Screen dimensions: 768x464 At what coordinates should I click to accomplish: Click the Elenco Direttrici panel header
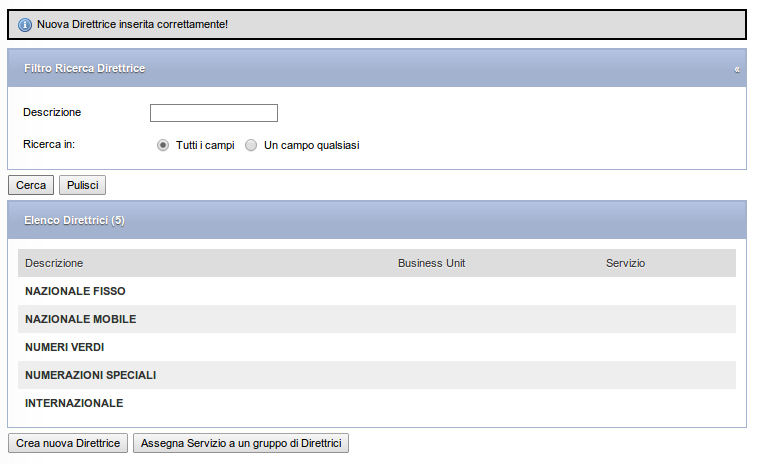[x=377, y=220]
